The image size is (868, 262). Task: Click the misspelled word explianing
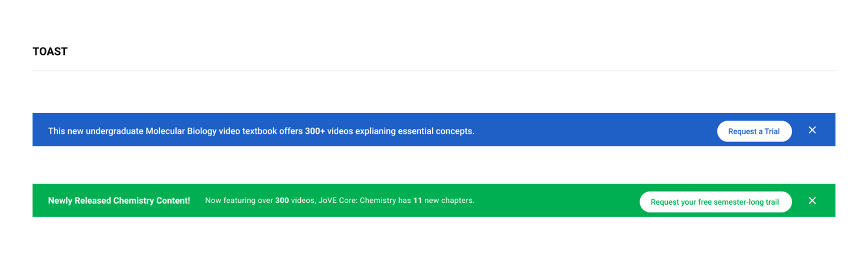380,131
